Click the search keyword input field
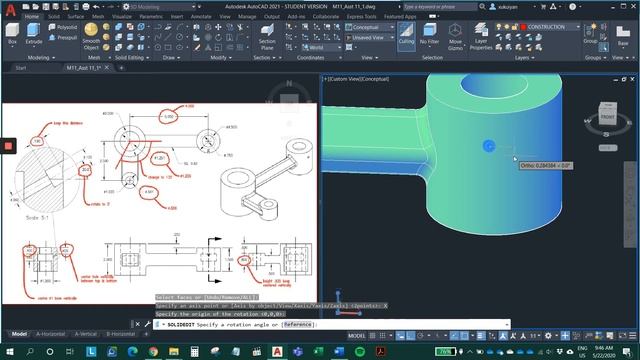Screen dimensions: 640x360 pyautogui.click(x=440, y=7)
